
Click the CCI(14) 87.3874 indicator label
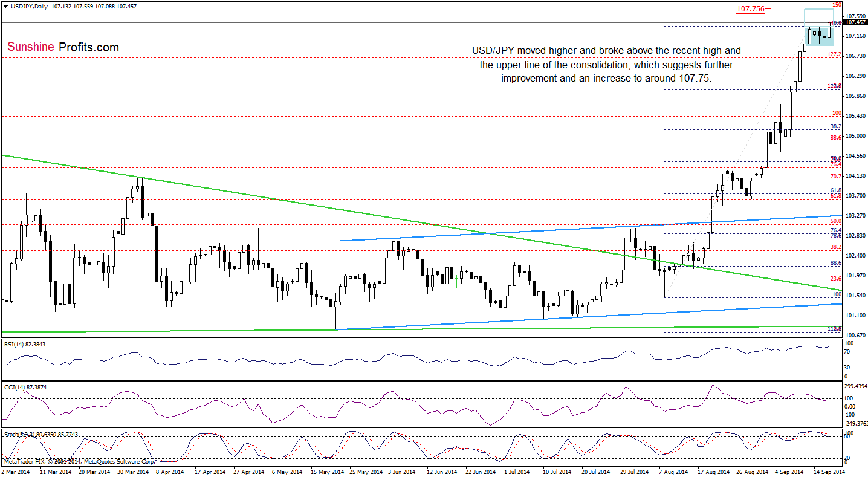[x=27, y=387]
